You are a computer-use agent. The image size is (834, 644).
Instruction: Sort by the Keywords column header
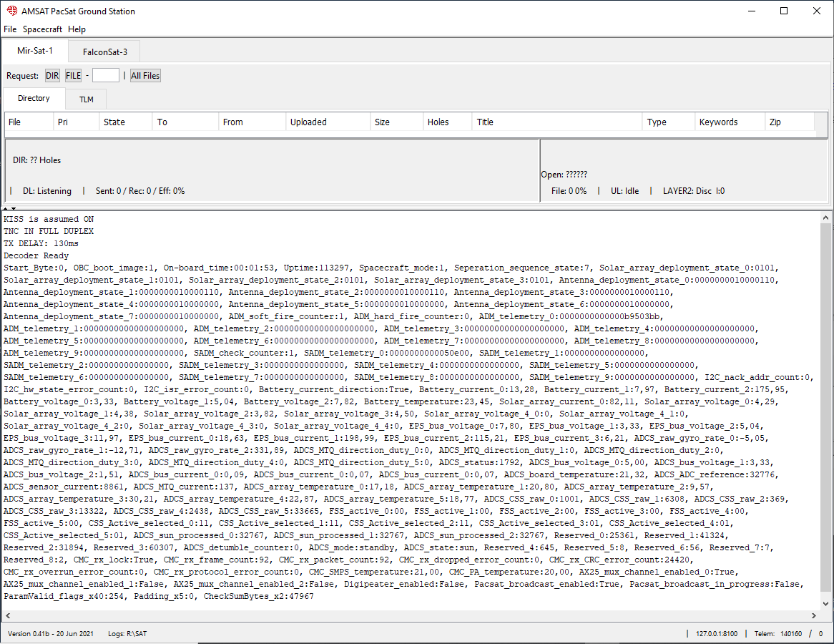pyautogui.click(x=730, y=122)
